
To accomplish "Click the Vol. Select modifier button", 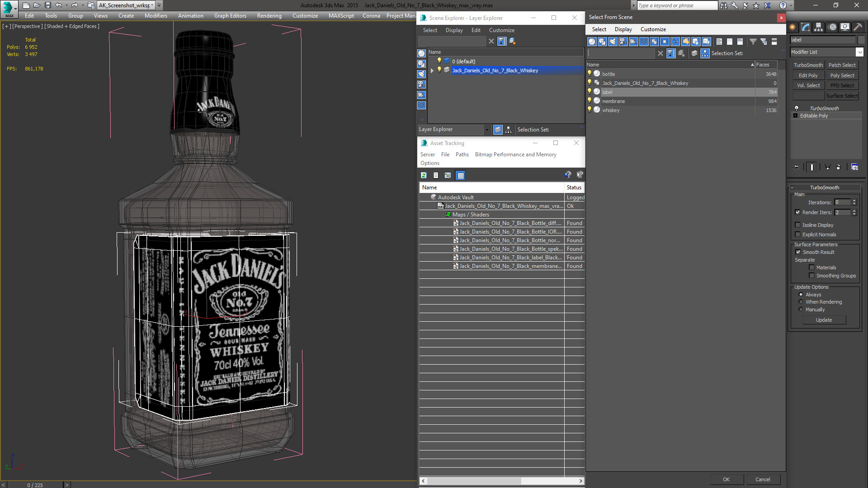I will 808,85.
